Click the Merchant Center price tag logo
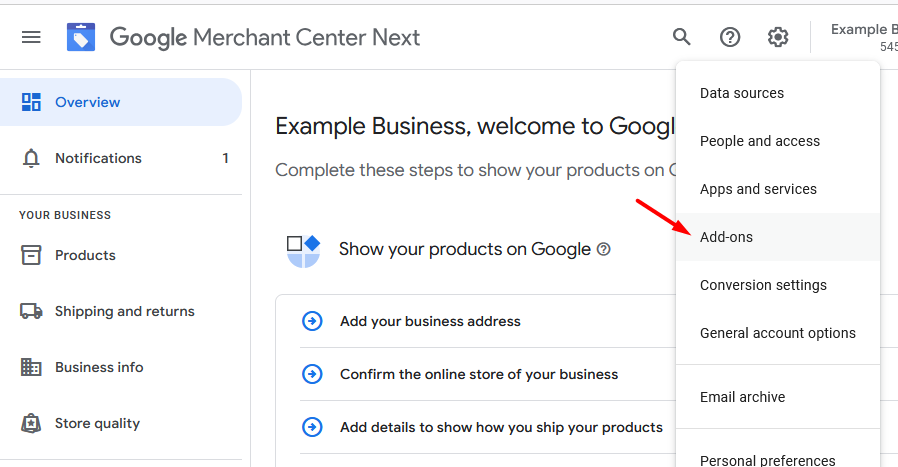The height and width of the screenshot is (467, 898). click(81, 37)
